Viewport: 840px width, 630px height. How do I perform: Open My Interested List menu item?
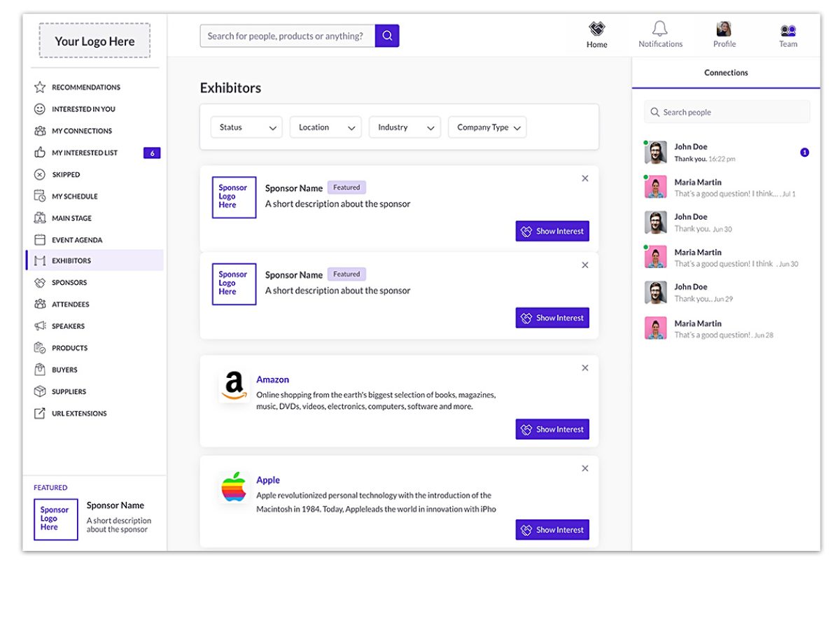point(84,153)
